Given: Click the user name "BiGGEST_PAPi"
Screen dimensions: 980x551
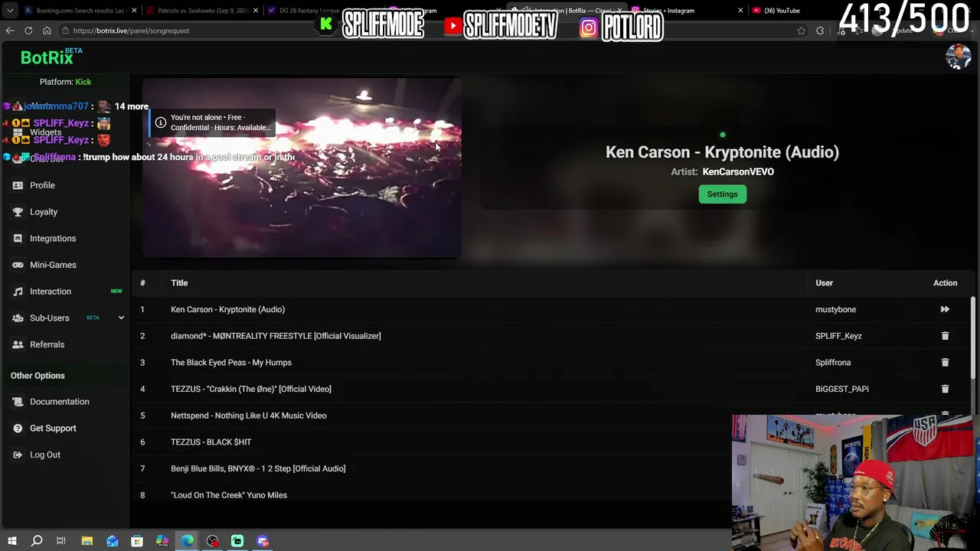Looking at the screenshot, I should point(842,389).
